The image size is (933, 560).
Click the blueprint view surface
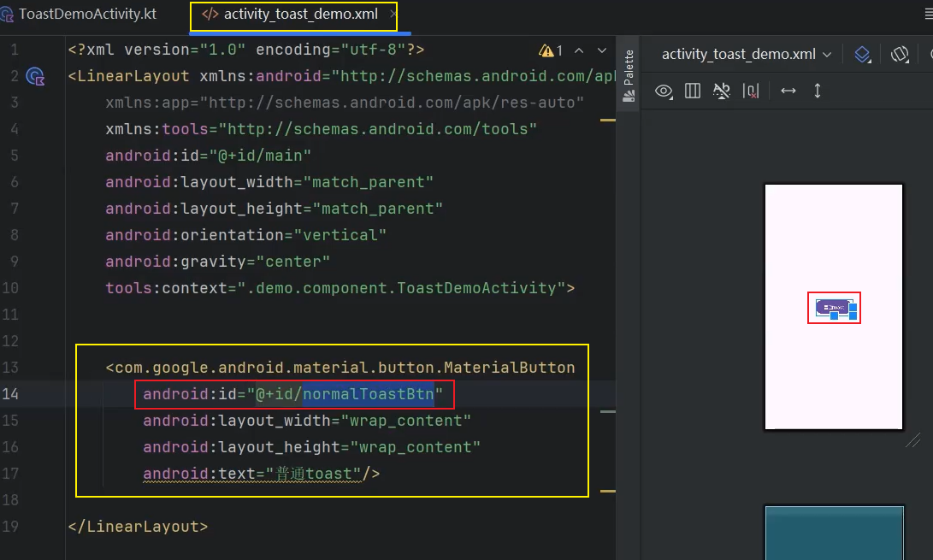coord(834,533)
